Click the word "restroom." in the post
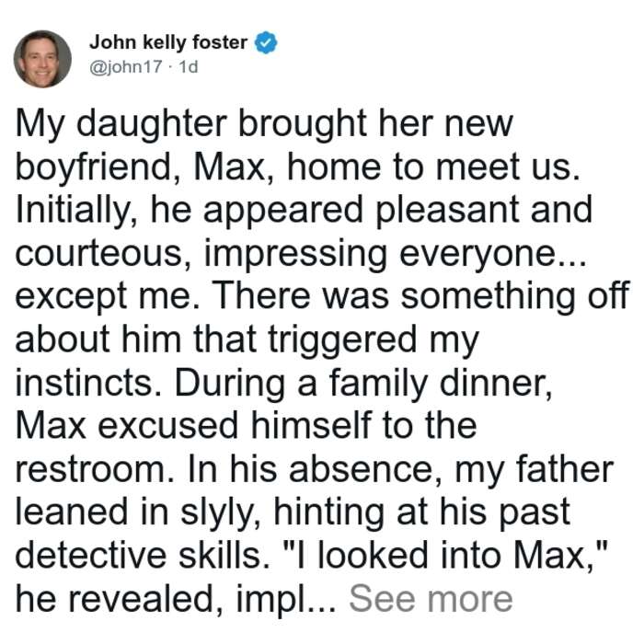Viewport: 644px width, 644px height. (95, 470)
